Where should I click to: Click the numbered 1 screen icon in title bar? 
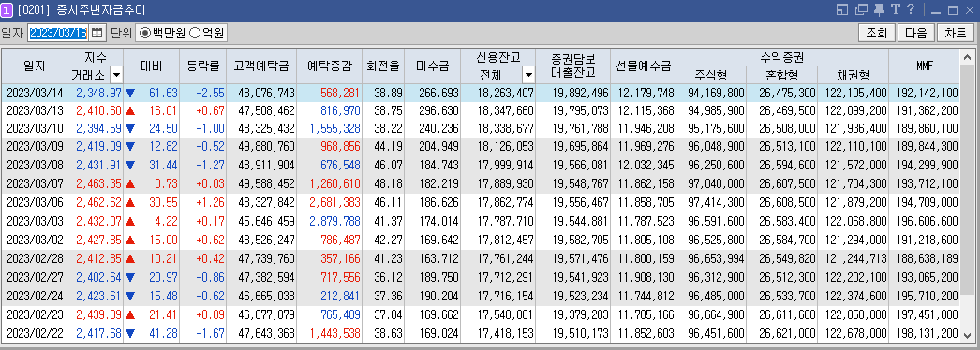(7, 10)
